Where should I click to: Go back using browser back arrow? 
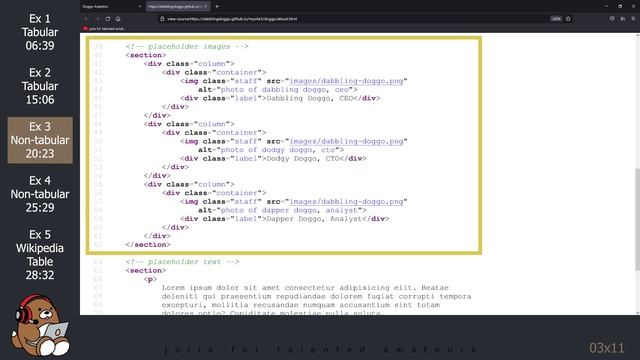coord(86,19)
